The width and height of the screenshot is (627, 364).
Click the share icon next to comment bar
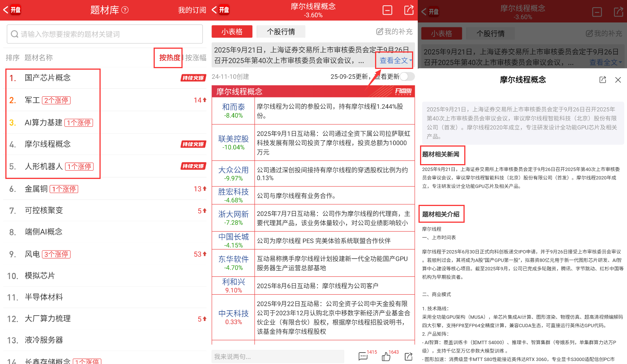[x=409, y=356]
